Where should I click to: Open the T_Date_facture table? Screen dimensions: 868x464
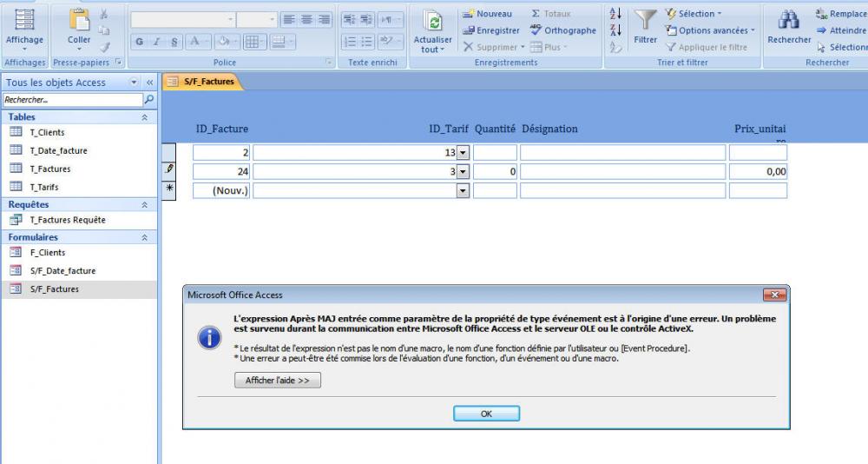click(58, 150)
